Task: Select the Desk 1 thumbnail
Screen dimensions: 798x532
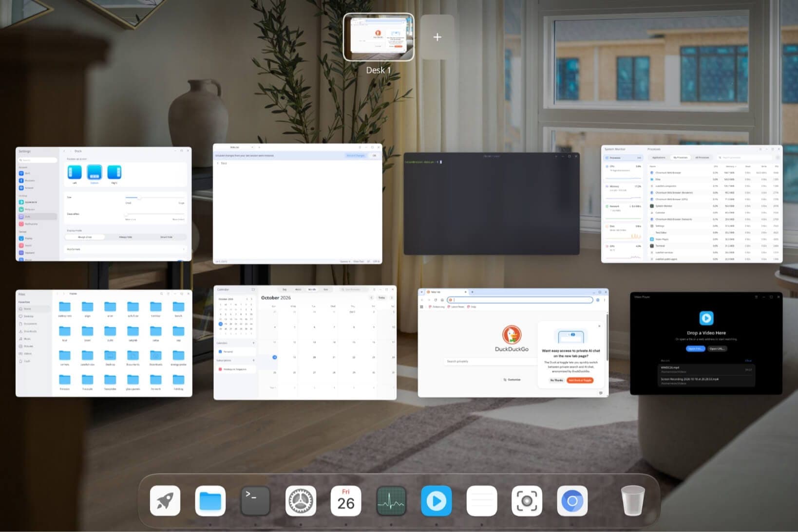Action: (379, 37)
